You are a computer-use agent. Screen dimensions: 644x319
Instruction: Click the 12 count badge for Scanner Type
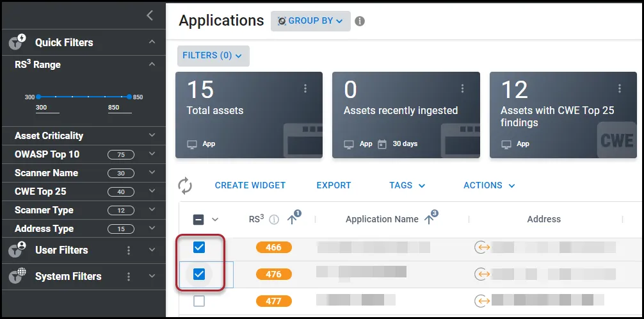tap(121, 210)
